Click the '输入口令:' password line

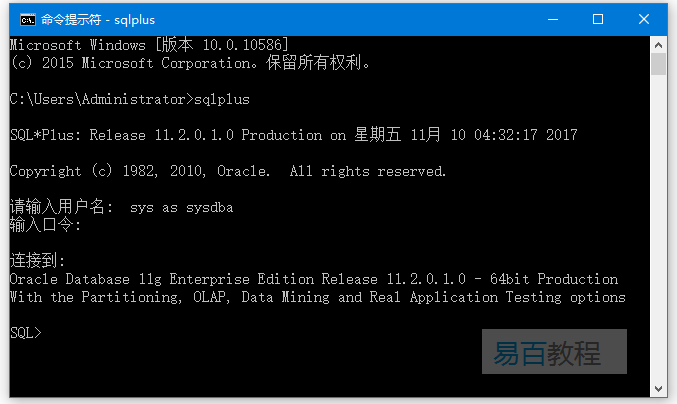[45, 225]
